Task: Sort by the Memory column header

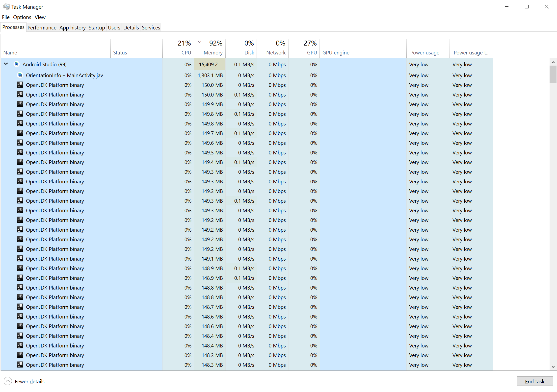Action: pos(210,49)
